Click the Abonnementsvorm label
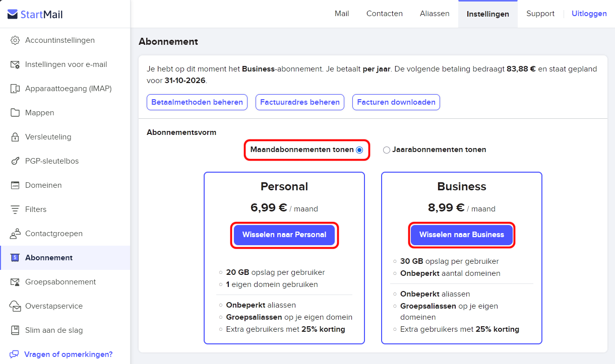Viewport: 615px width, 364px height. point(181,133)
